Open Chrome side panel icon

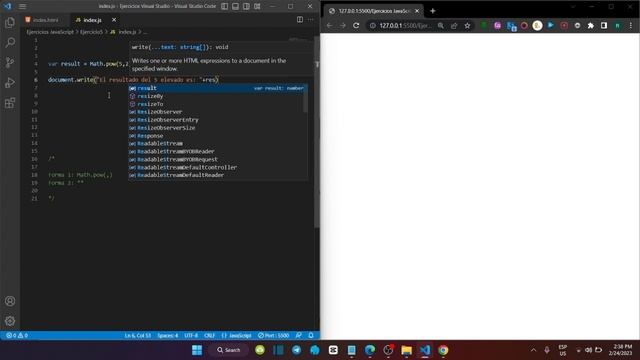[604, 25]
